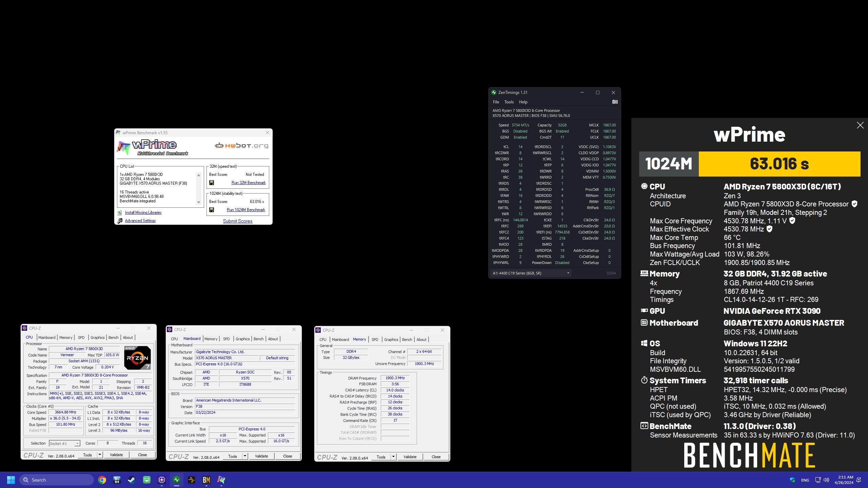Click the Advanced Settings wrench icon
This screenshot has height=488, width=868.
(x=120, y=221)
